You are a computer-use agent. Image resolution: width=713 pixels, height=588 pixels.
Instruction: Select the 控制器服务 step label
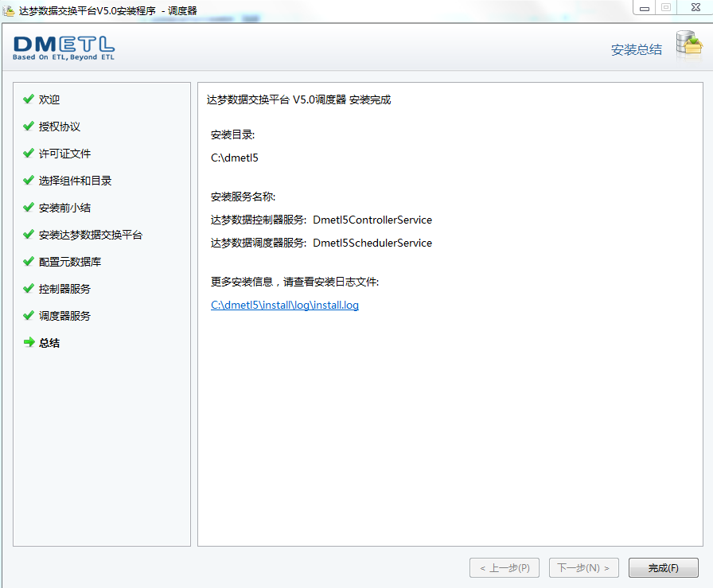coord(64,289)
